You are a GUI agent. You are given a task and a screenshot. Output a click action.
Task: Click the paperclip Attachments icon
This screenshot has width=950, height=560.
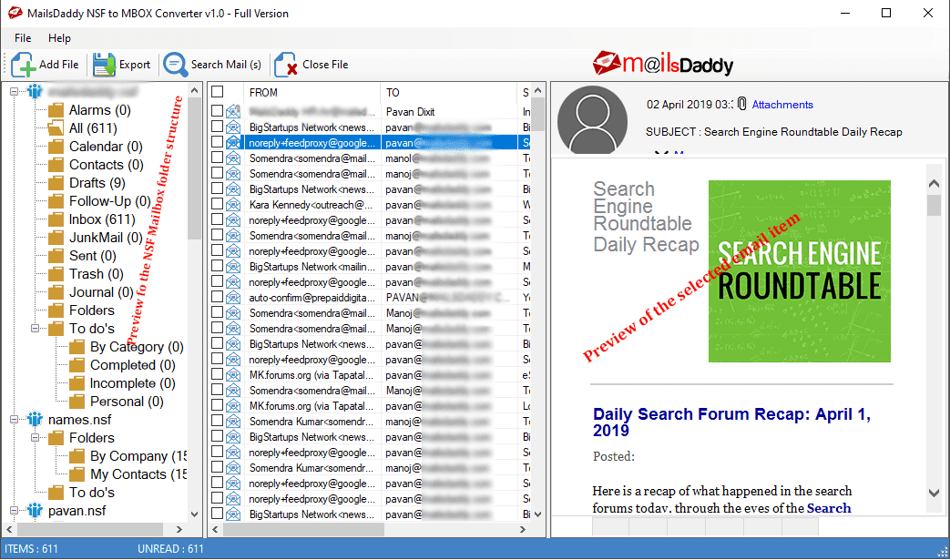pos(741,104)
